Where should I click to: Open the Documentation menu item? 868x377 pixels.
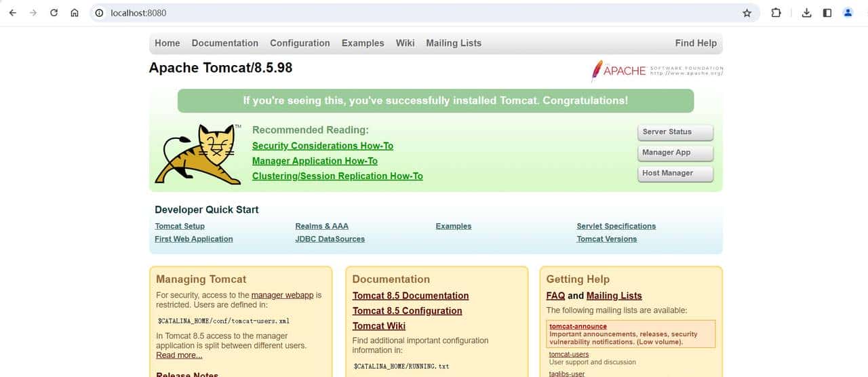(x=224, y=43)
